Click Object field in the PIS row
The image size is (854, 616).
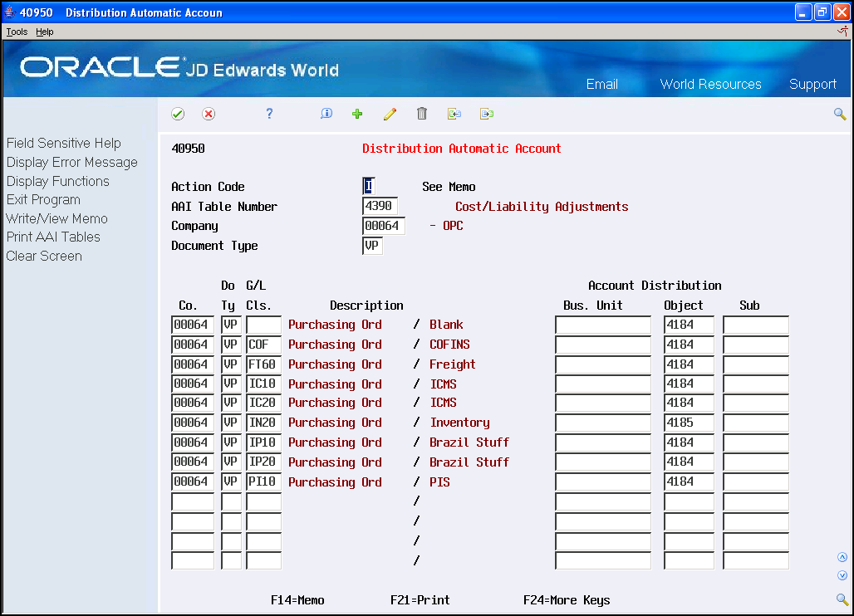coord(689,482)
